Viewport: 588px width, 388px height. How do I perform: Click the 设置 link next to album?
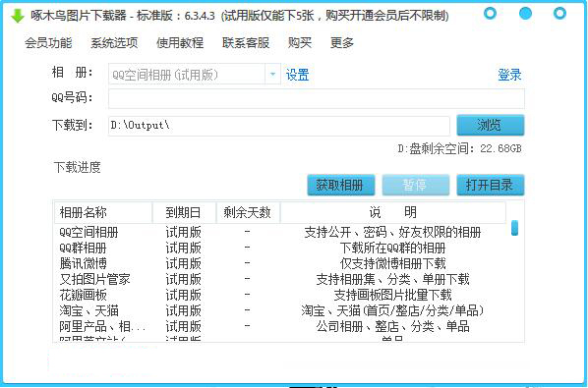pyautogui.click(x=297, y=75)
